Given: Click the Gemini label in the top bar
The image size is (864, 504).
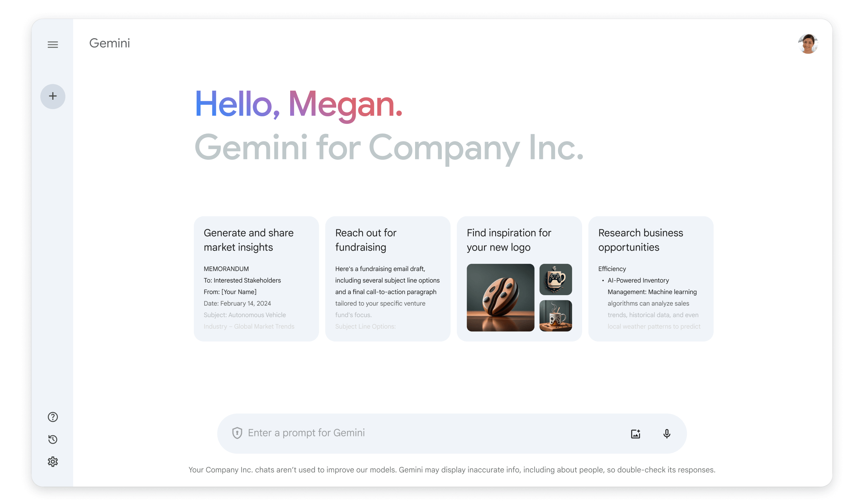Looking at the screenshot, I should click(x=109, y=43).
